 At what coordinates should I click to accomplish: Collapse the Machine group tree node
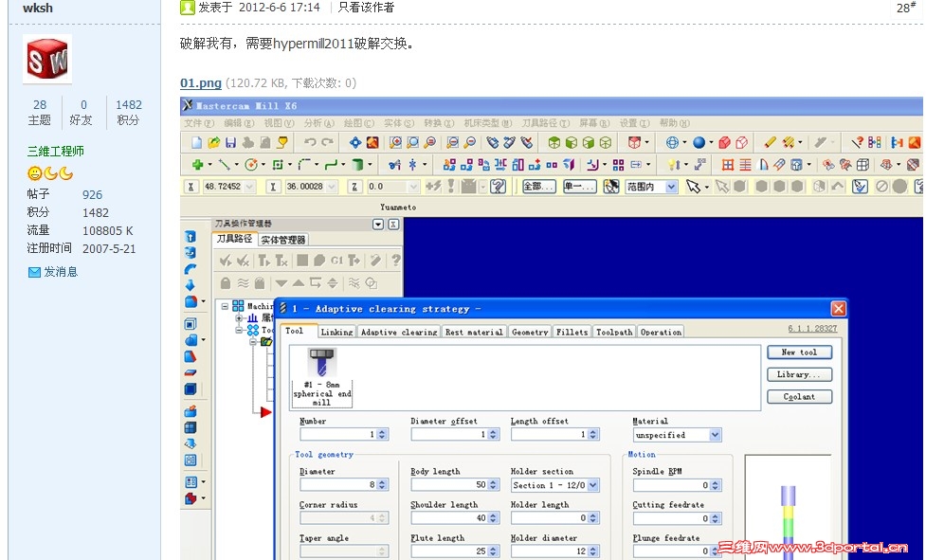point(225,306)
